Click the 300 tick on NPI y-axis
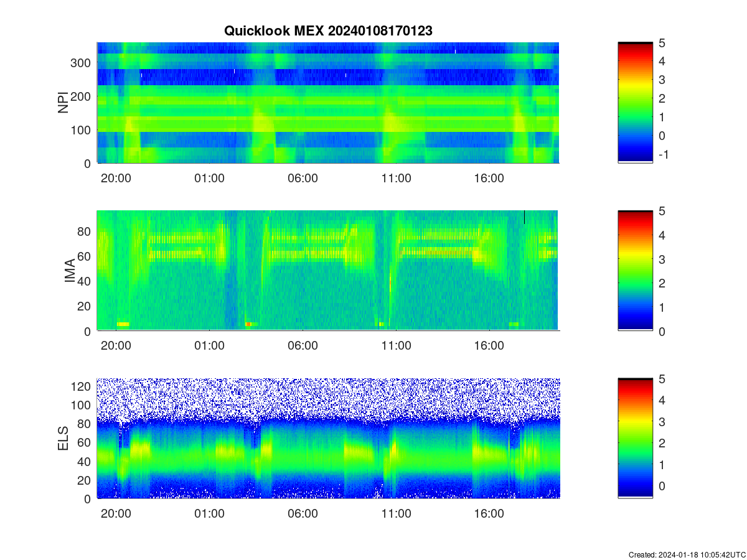The height and width of the screenshot is (560, 747). (x=81, y=62)
